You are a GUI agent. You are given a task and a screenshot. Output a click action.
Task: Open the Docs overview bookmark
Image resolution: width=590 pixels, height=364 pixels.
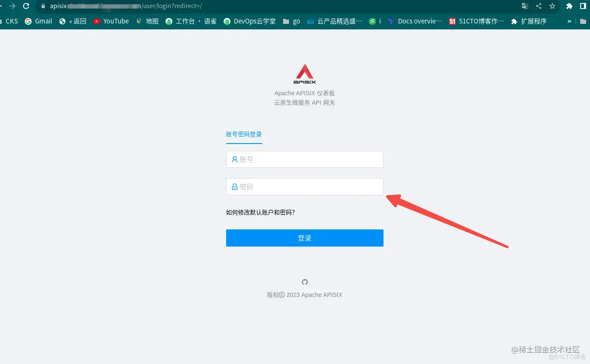click(415, 21)
